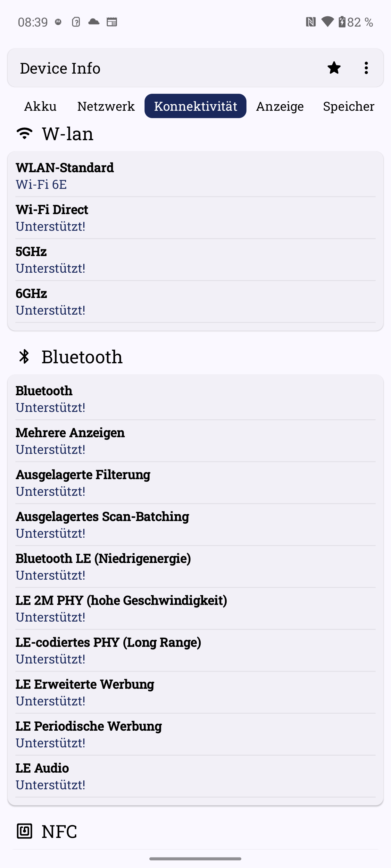Tap the WLAN-Standard Wi-Fi 6E entry
391x868 pixels.
pyautogui.click(x=195, y=176)
